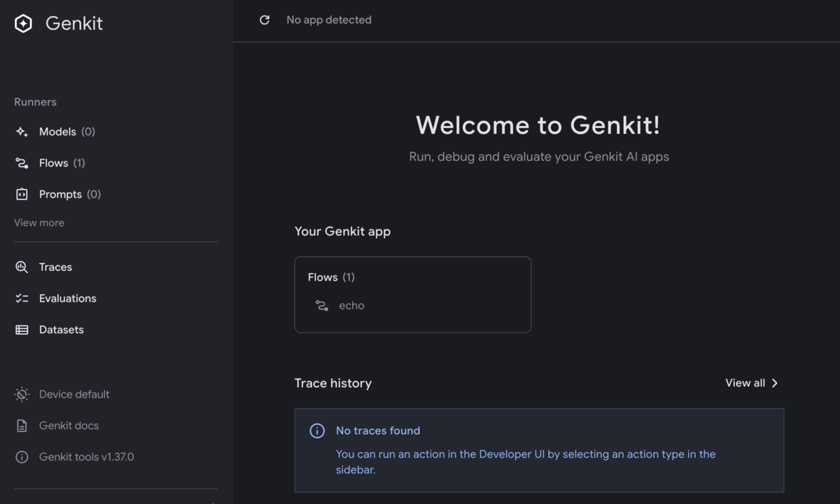Click the Your Genkit app heading
This screenshot has height=504, width=840.
(342, 232)
